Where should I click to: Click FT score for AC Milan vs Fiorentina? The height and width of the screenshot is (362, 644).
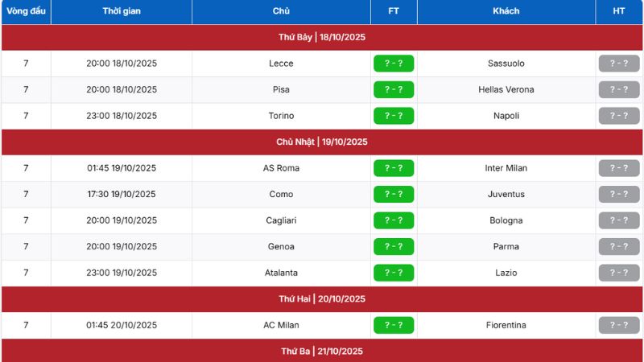(x=394, y=325)
